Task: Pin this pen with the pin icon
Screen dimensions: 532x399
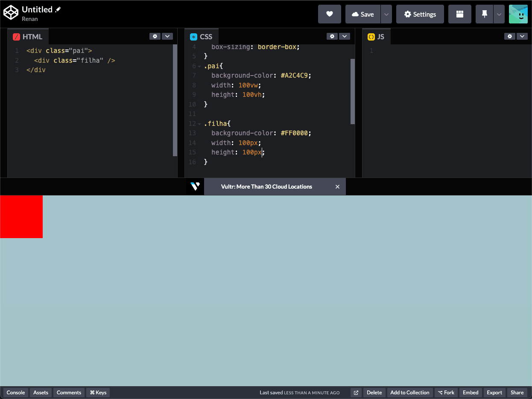Action: (484, 14)
